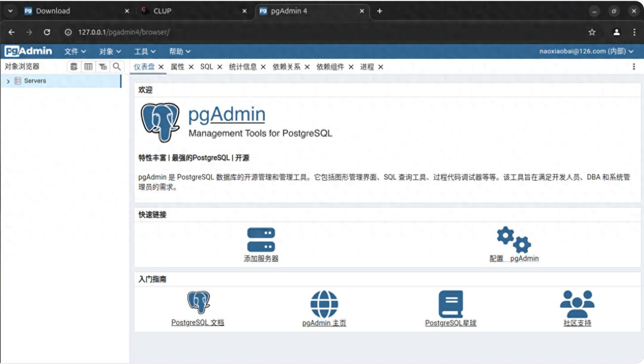Switch to the SQL tab
Image resolution: width=644 pixels, height=364 pixels.
click(x=206, y=67)
